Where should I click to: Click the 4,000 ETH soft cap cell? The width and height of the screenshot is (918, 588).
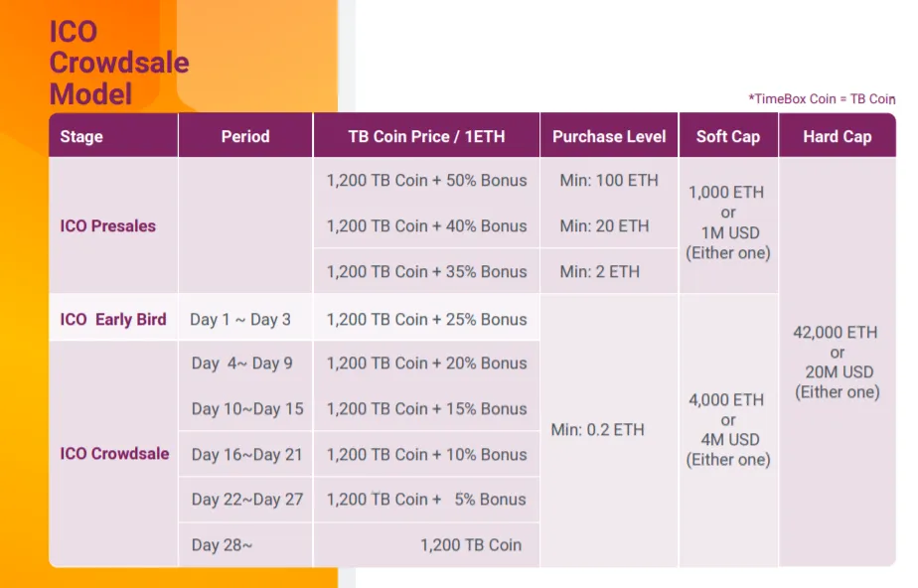727,429
